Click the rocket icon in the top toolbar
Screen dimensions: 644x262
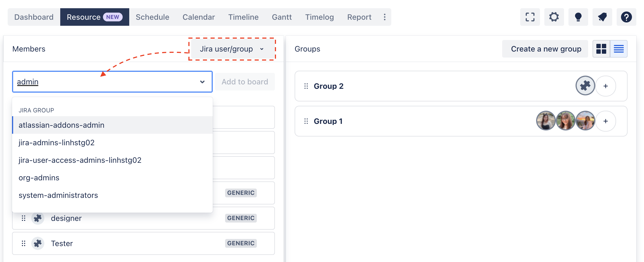[x=602, y=17]
